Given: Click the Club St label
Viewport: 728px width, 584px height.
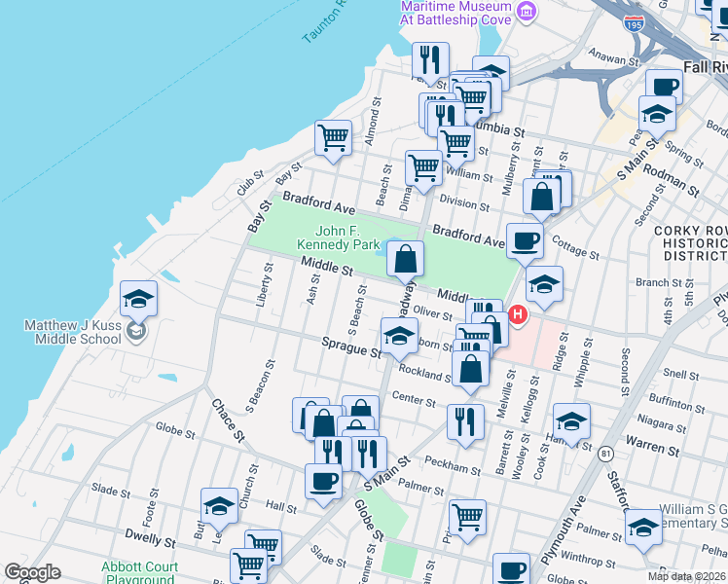Looking at the screenshot, I should [250, 183].
